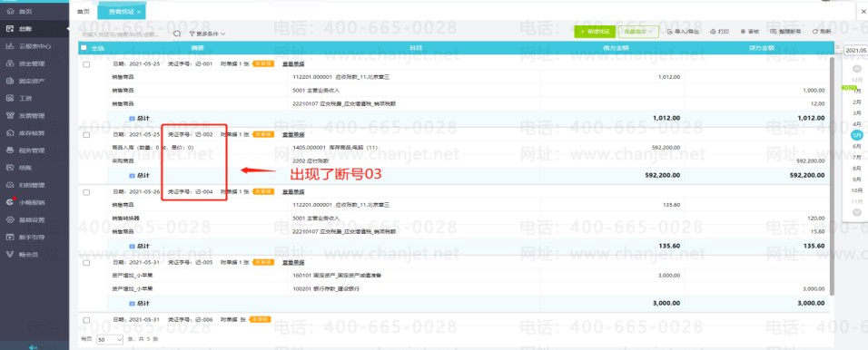Select 10月 in the month timeline
The image size is (868, 350).
[x=857, y=190]
